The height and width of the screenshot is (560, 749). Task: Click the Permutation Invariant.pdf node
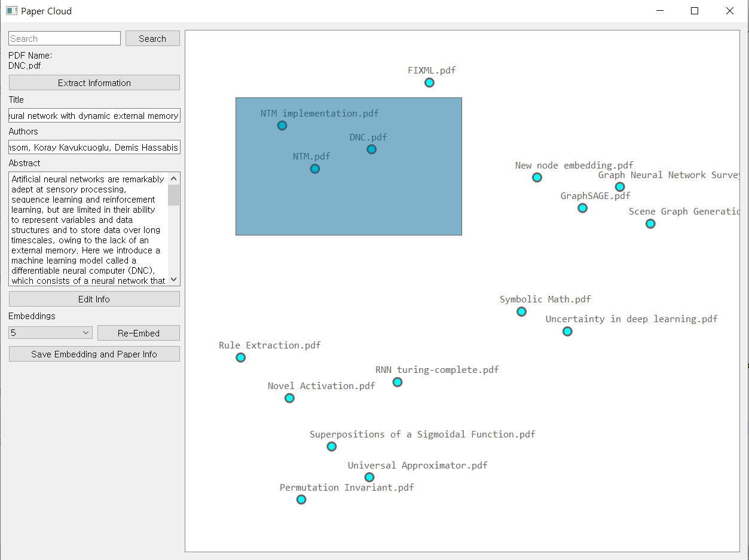301,499
